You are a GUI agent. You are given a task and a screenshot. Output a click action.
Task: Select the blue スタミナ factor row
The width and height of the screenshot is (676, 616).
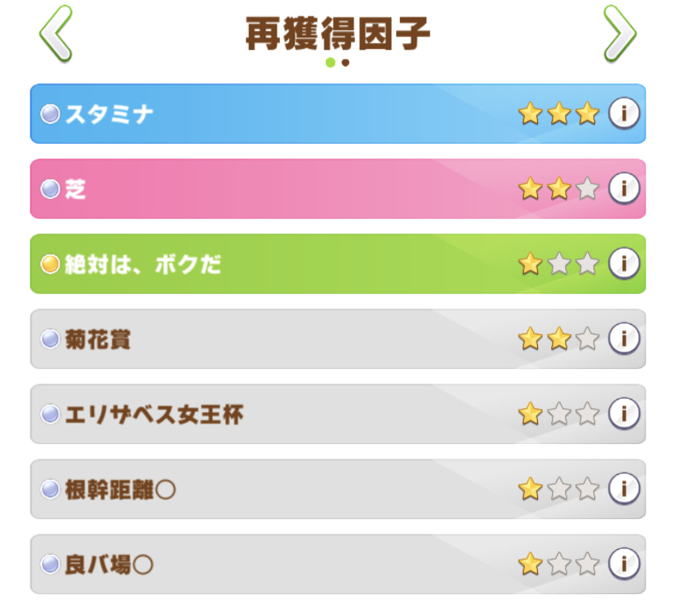pyautogui.click(x=310, y=114)
